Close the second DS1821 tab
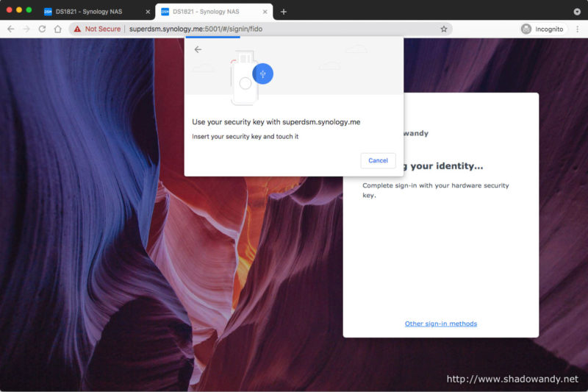The height and width of the screenshot is (392, 588). point(265,12)
